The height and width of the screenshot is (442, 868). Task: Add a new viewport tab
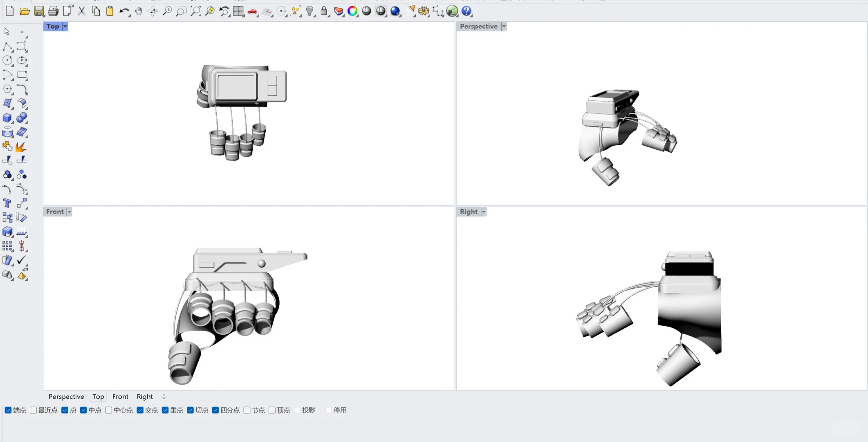pos(164,397)
